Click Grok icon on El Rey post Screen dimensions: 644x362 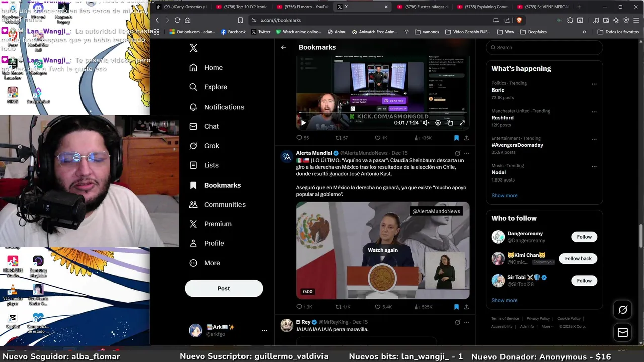pyautogui.click(x=457, y=322)
